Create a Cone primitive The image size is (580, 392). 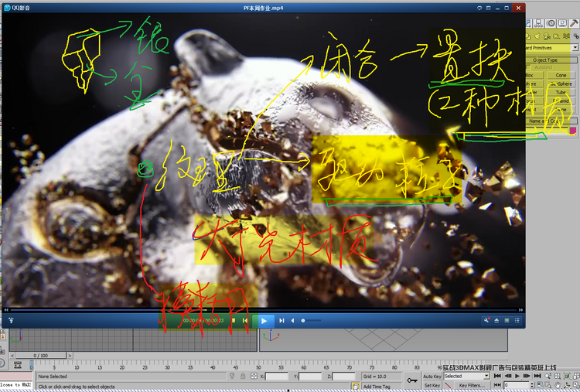561,75
